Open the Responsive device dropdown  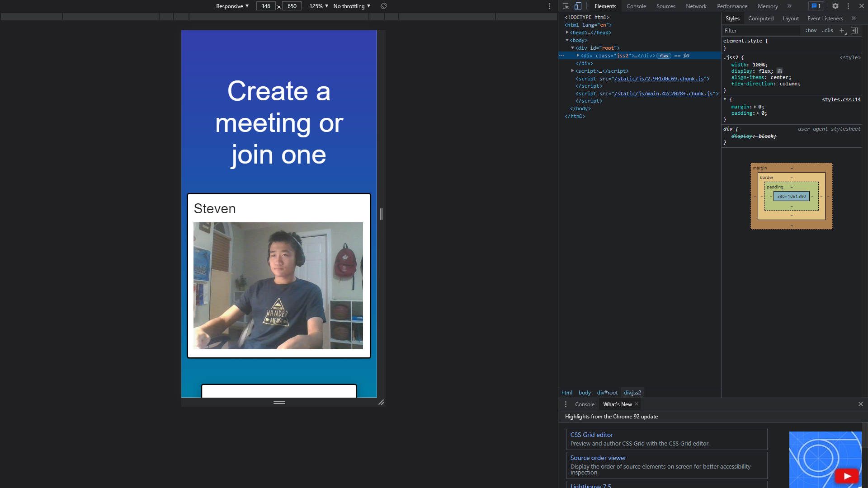coord(232,6)
